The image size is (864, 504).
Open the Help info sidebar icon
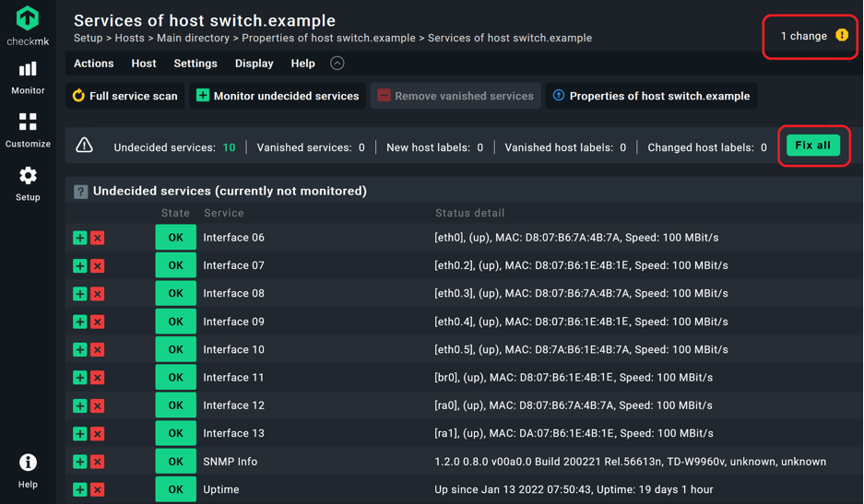click(28, 470)
